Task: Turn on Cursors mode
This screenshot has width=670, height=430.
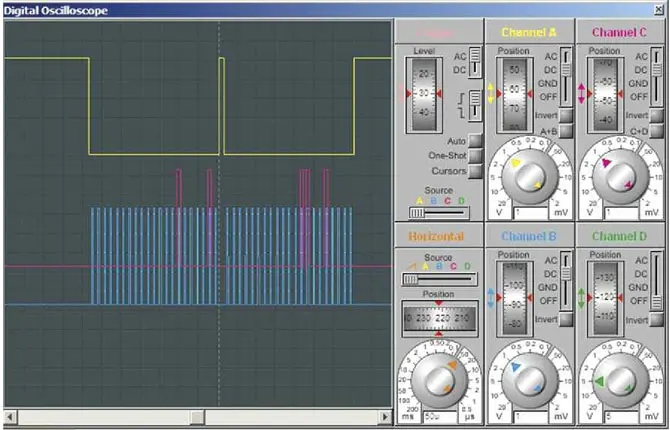Action: click(475, 171)
